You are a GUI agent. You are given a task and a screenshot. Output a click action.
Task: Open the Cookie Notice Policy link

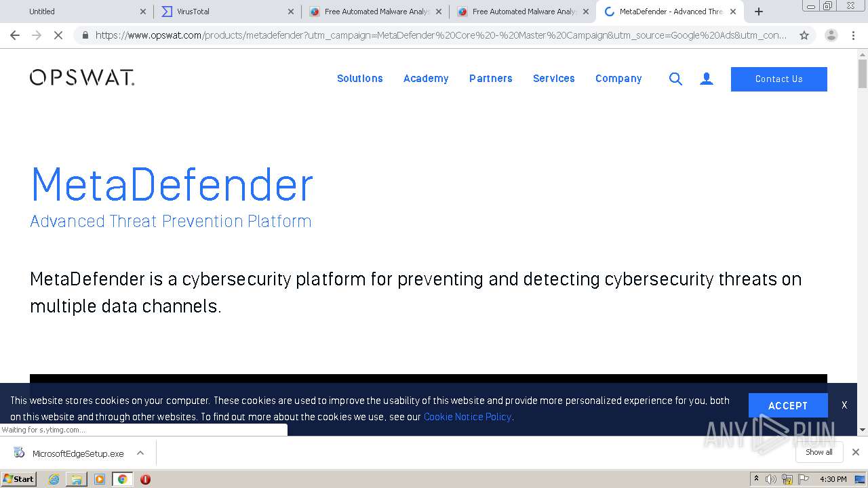467,417
